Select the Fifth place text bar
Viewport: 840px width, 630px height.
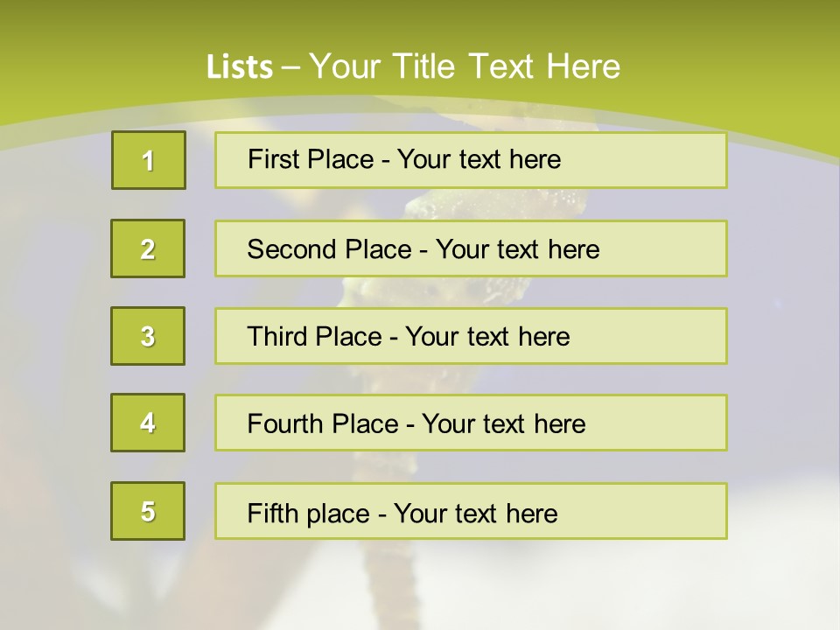click(x=471, y=511)
